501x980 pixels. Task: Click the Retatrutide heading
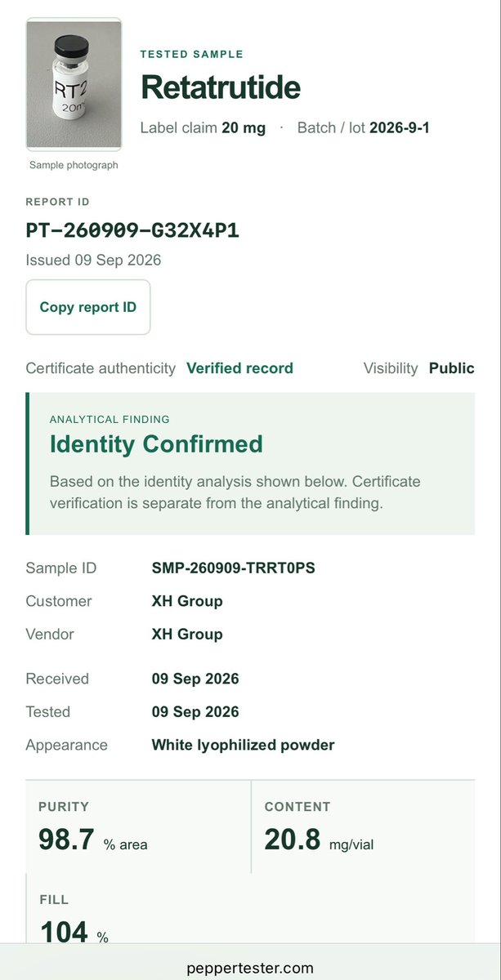(x=221, y=87)
